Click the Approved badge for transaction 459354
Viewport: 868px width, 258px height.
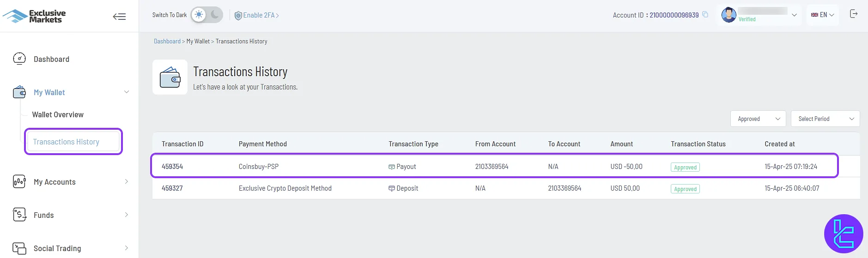pos(685,168)
